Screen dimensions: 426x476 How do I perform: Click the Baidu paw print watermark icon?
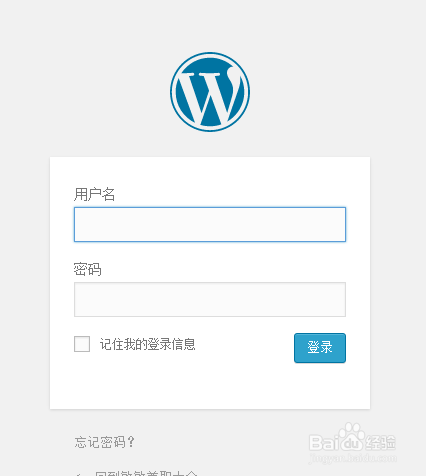351,437
